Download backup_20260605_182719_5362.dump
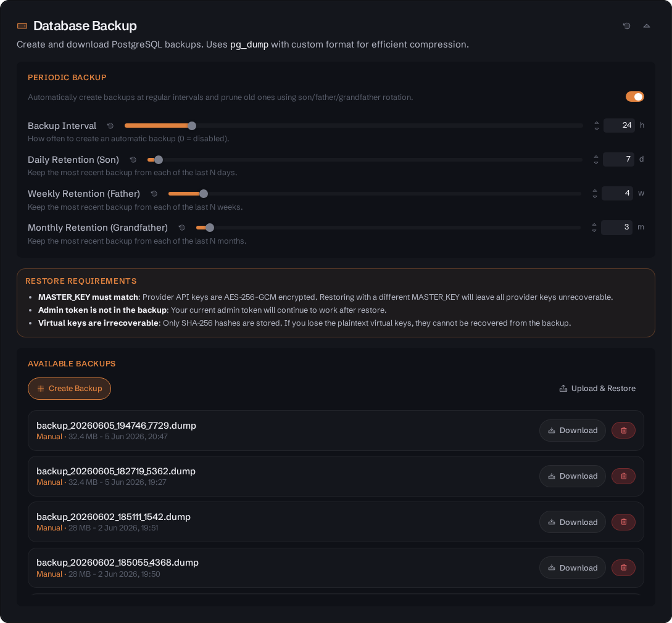672x623 pixels. click(572, 476)
